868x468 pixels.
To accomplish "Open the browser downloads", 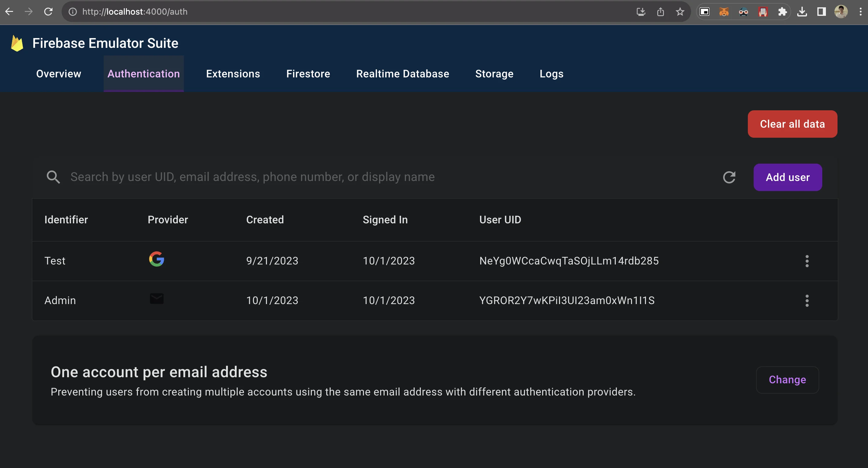I will (802, 12).
